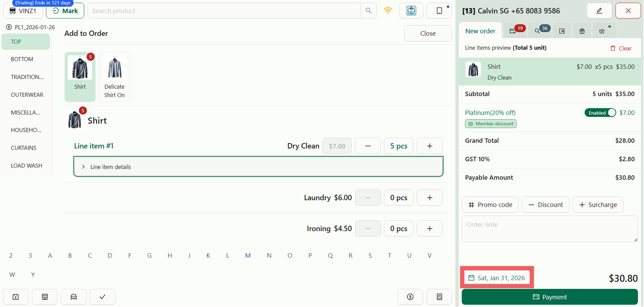Click the storefront icon button
This screenshot has width=644, height=307.
tap(45, 297)
